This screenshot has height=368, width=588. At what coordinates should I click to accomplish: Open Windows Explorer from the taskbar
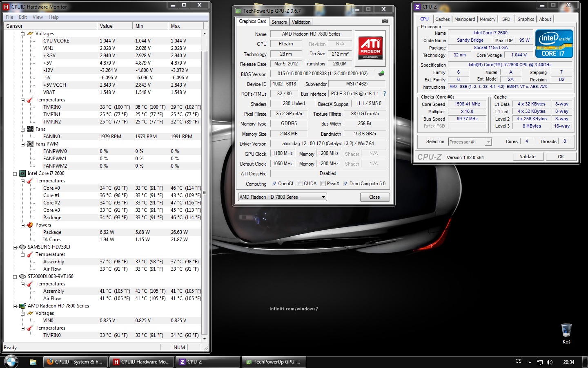click(33, 362)
